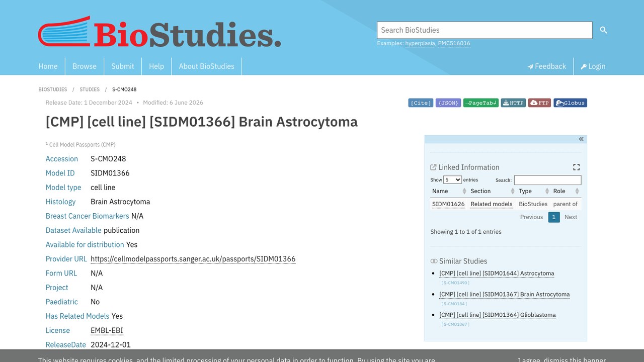The image size is (644, 362).
Task: Go to the Home menu
Action: coord(48,66)
